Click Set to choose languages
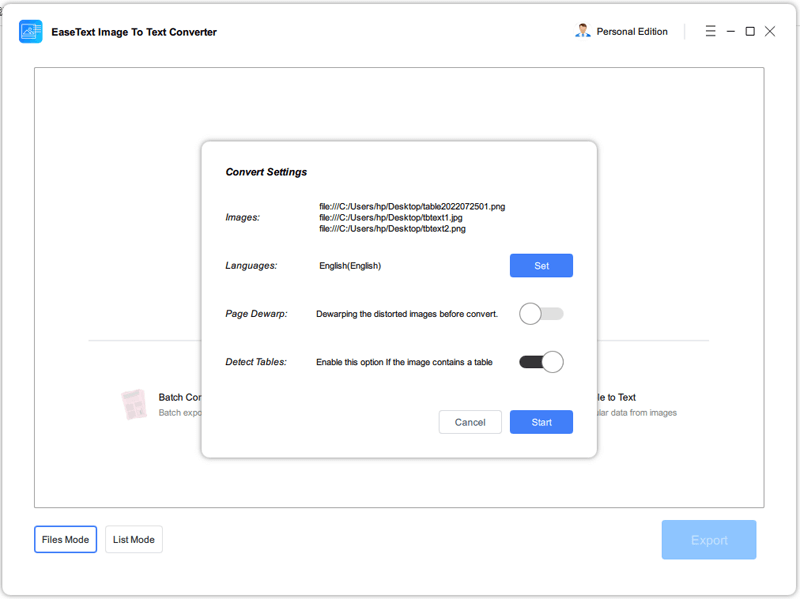The width and height of the screenshot is (800, 599). coord(541,265)
